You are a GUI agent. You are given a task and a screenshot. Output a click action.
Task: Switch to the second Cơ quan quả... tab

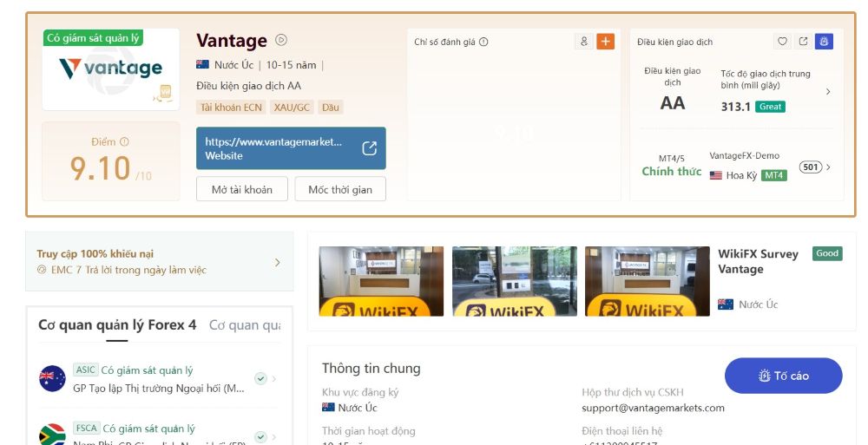[245, 325]
